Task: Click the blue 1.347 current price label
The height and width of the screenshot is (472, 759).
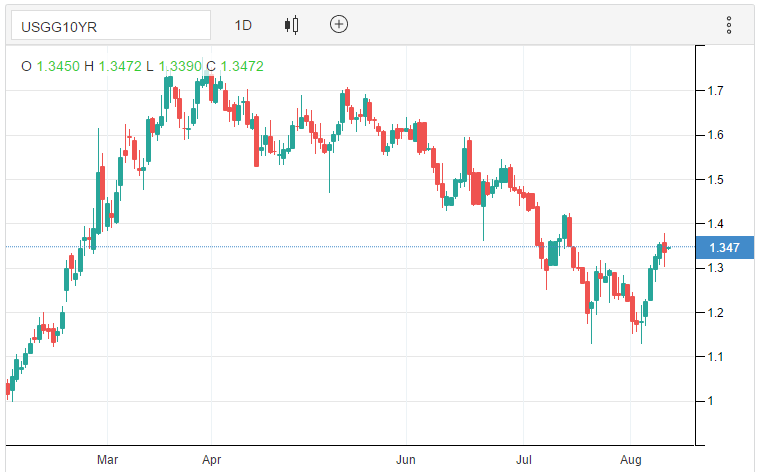Action: [x=724, y=247]
